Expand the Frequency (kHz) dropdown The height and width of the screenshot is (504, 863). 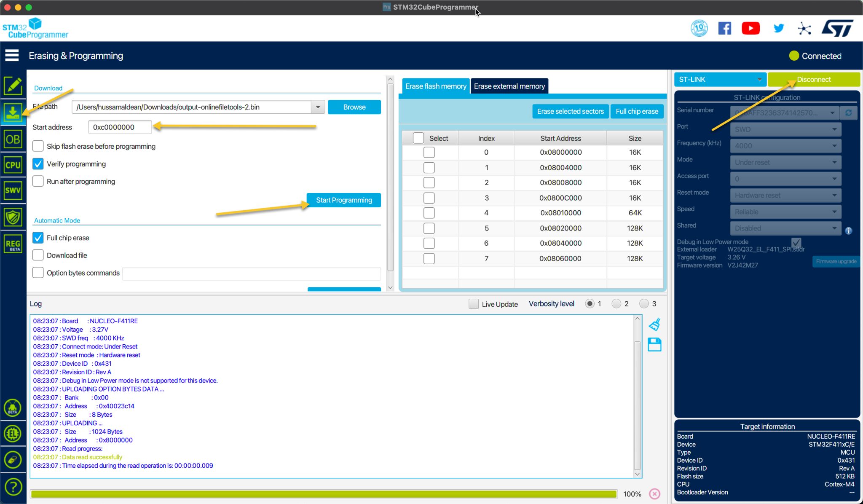pos(785,146)
